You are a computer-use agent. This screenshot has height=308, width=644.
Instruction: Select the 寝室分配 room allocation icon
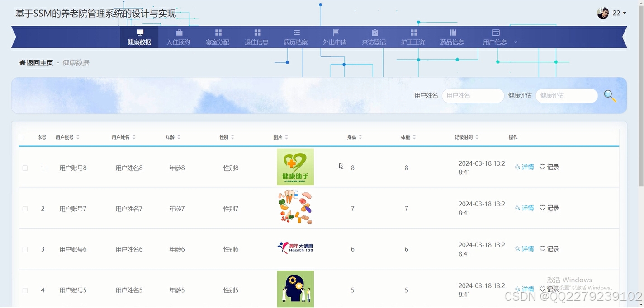coord(218,33)
